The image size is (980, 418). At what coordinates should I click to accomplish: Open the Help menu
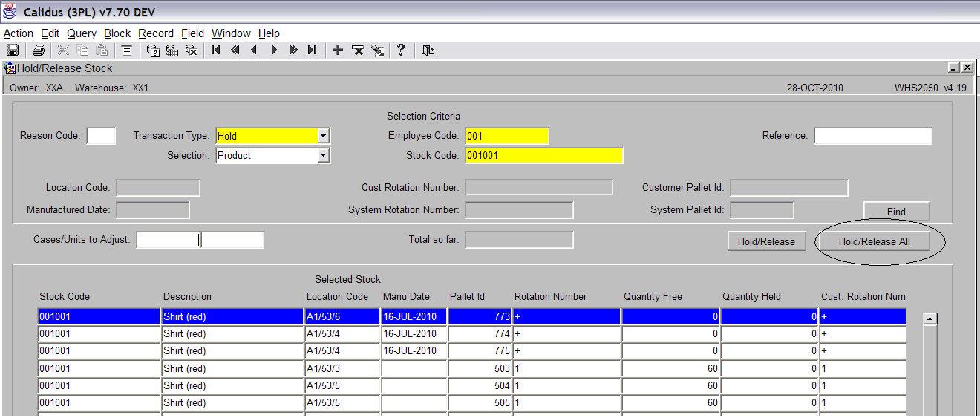click(x=269, y=33)
